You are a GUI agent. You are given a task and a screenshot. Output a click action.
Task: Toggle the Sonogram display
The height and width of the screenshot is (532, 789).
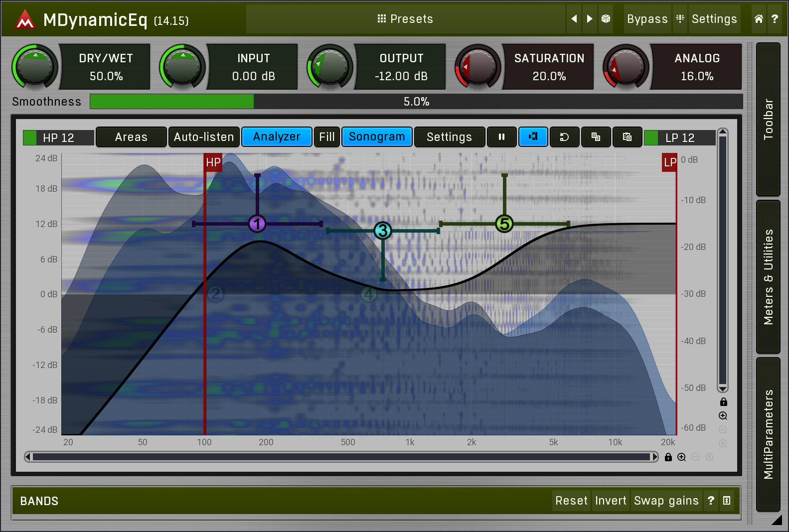coord(377,137)
